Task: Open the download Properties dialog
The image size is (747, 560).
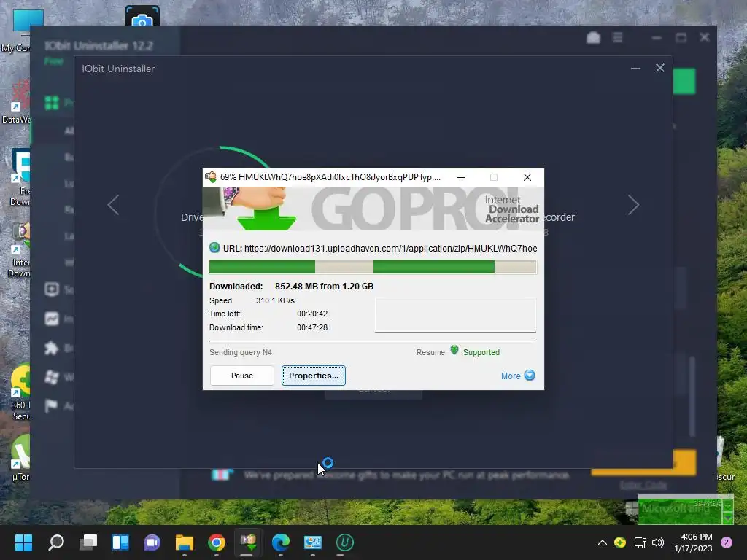Action: [x=314, y=376]
